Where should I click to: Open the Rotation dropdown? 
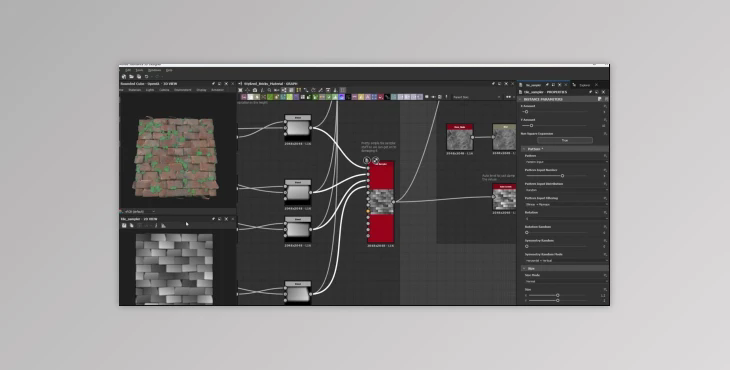pos(566,218)
